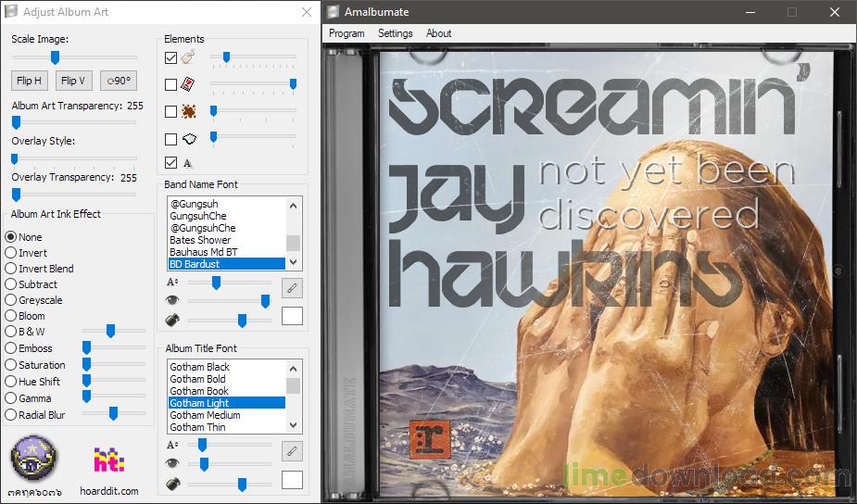Choose the Subtract ink effect
This screenshot has width=857, height=504.
click(x=32, y=284)
